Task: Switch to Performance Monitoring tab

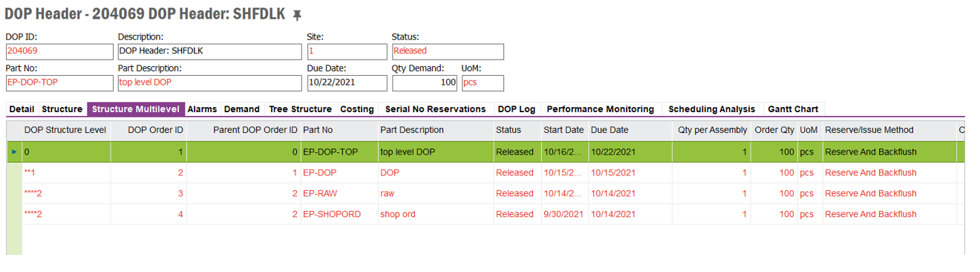Action: (600, 109)
